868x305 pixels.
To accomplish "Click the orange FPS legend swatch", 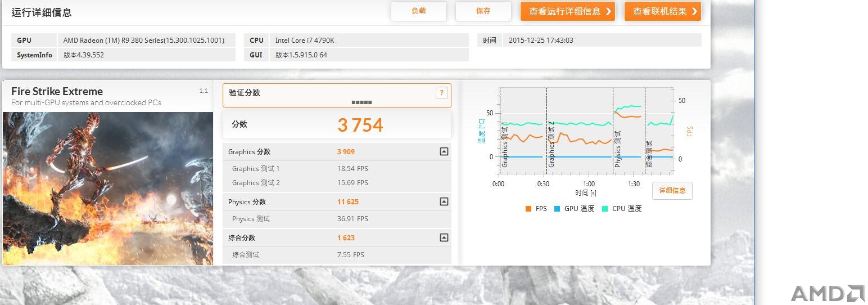I will tap(528, 209).
